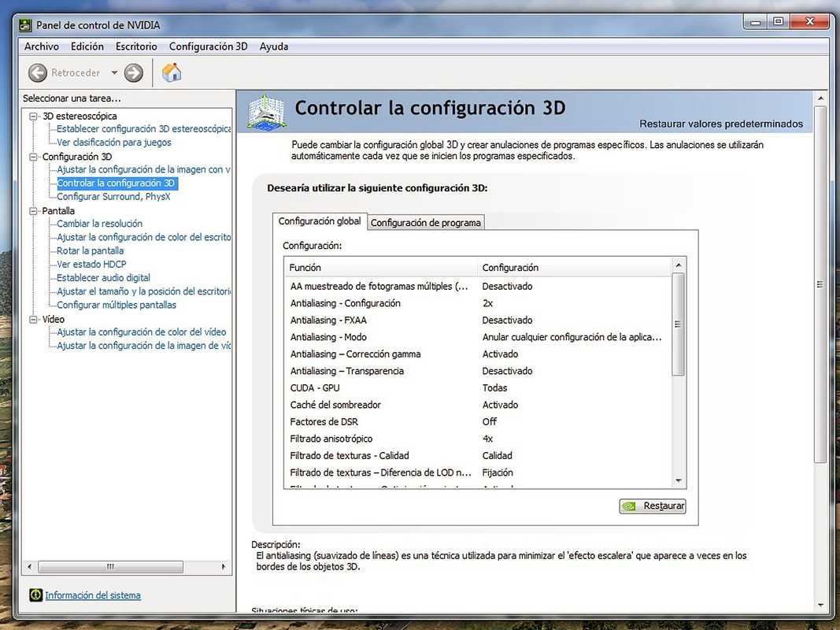Click main page scrollbar up arrow
Viewport: 840px width, 630px height.
820,99
